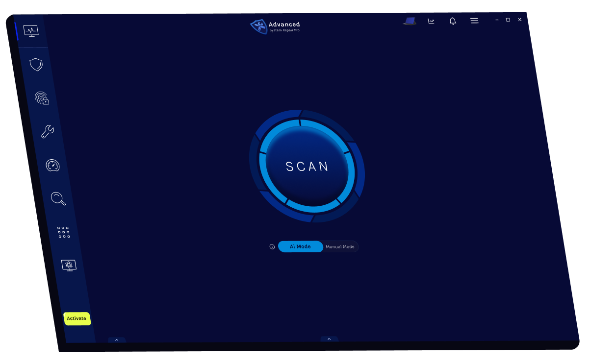Screen dimensions: 590x364
Task: Expand the bottom-left chevron panel
Action: pos(117,340)
